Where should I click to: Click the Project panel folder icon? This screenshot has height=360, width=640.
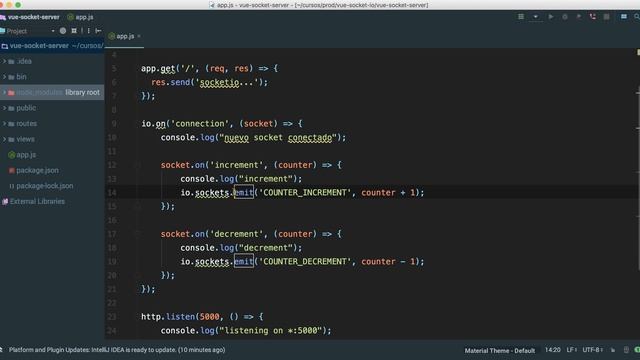[3, 31]
